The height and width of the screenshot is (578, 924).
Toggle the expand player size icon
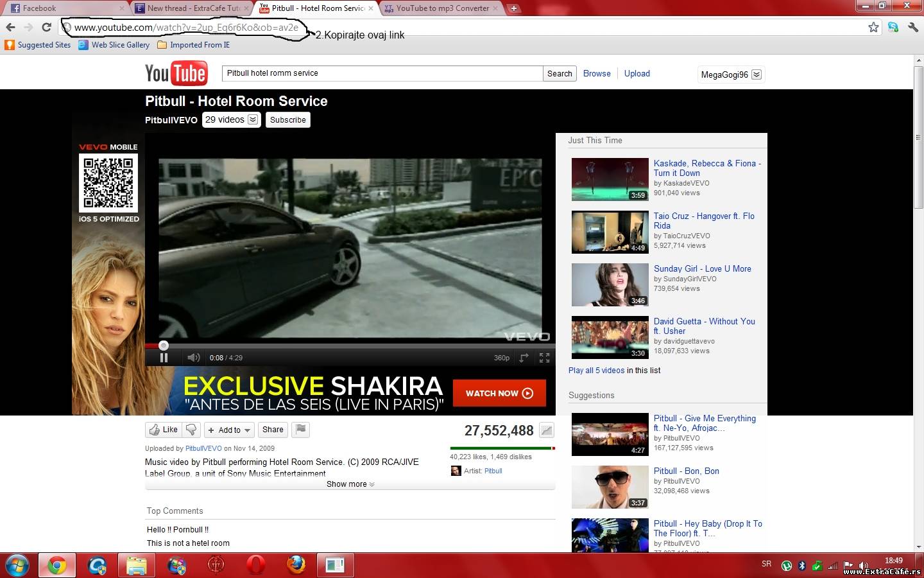point(524,358)
